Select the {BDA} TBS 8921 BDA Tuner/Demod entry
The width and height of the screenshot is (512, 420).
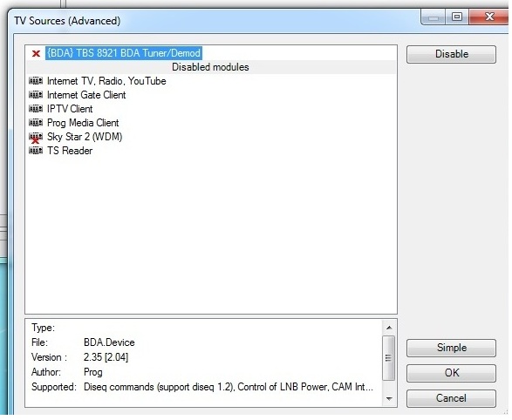click(x=124, y=53)
